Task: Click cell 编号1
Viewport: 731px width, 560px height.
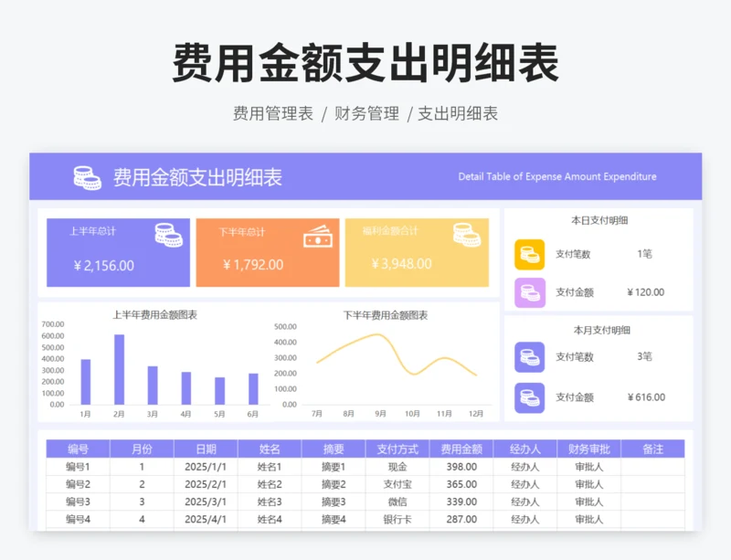Action: [78, 467]
